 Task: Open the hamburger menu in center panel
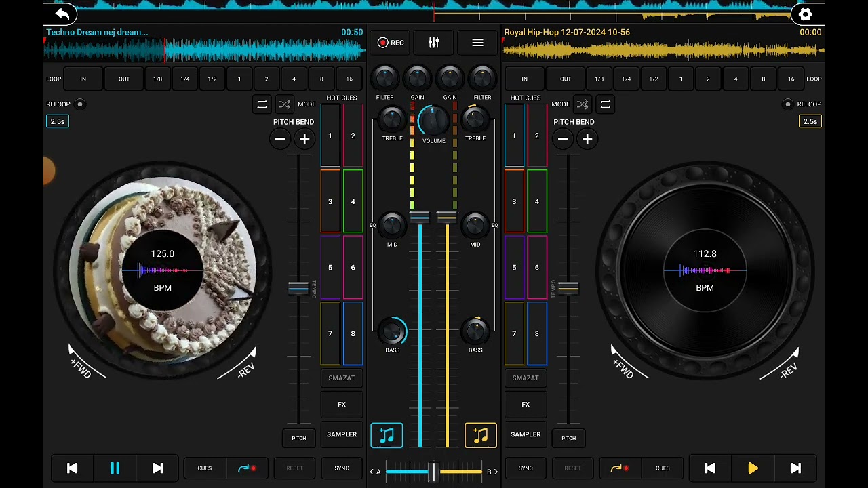pos(477,43)
